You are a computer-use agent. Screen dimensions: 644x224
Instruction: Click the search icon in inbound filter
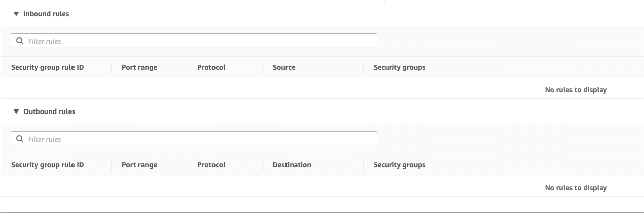(20, 41)
